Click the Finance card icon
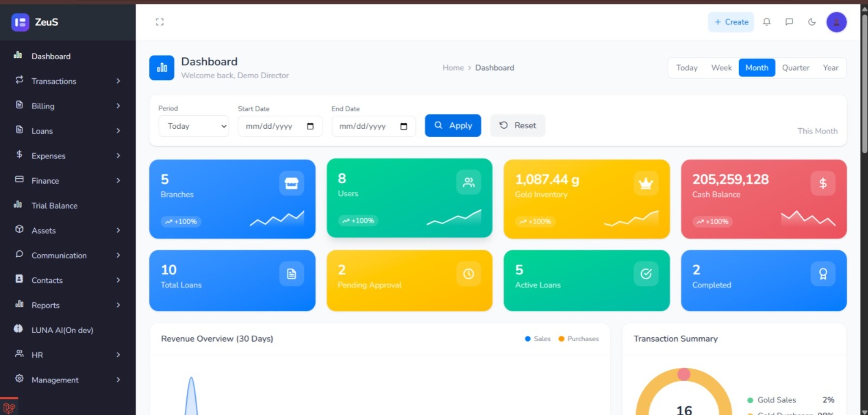The width and height of the screenshot is (868, 415). click(20, 179)
